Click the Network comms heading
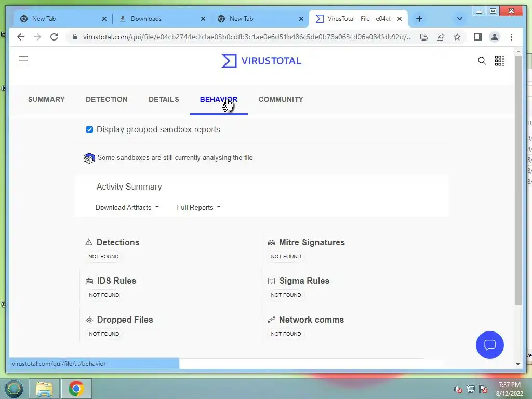The width and height of the screenshot is (532, 399). [x=311, y=320]
